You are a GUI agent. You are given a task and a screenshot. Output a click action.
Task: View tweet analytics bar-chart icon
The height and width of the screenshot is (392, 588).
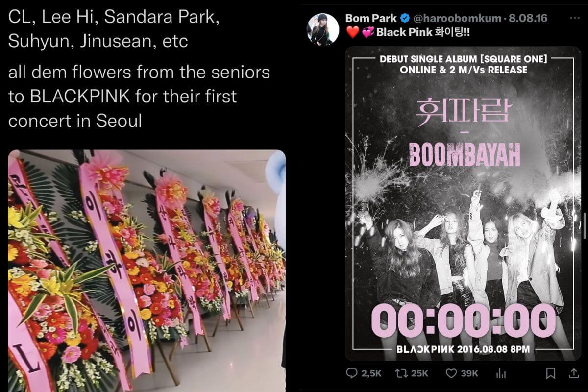(x=501, y=373)
